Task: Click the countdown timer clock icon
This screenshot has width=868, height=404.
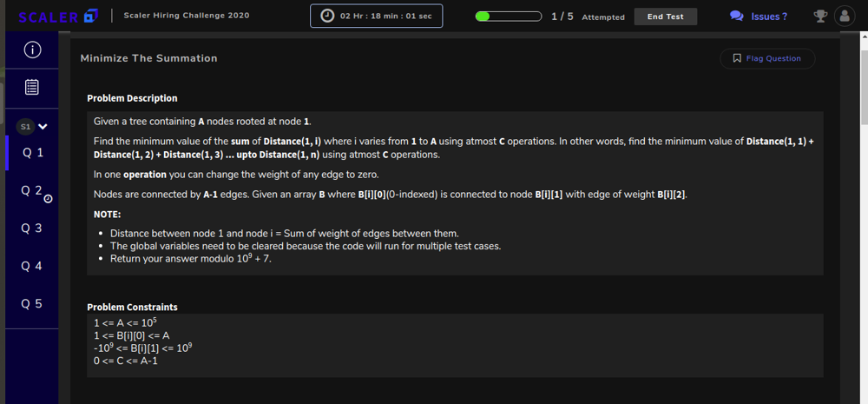Action: point(328,16)
